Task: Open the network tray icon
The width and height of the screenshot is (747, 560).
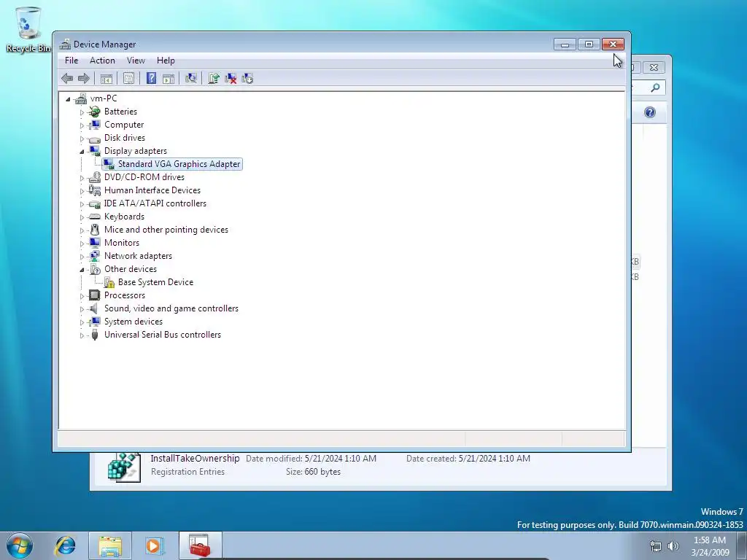Action: (x=656, y=546)
